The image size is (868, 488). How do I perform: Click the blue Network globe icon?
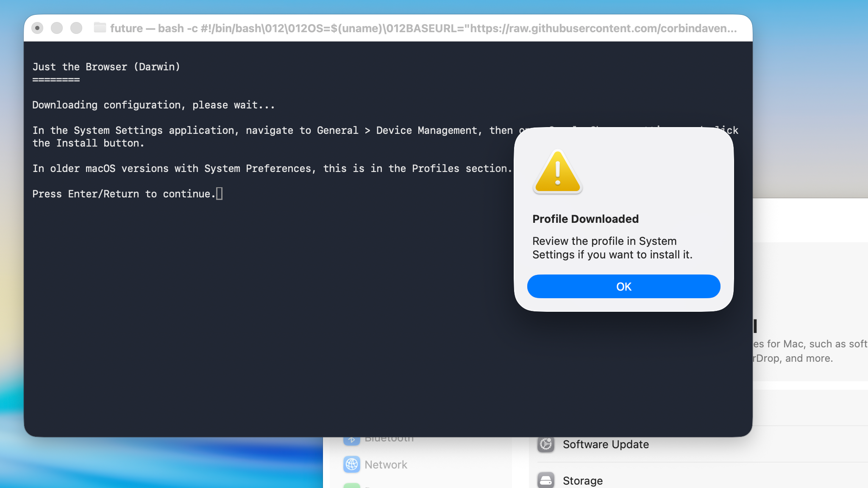pyautogui.click(x=352, y=464)
